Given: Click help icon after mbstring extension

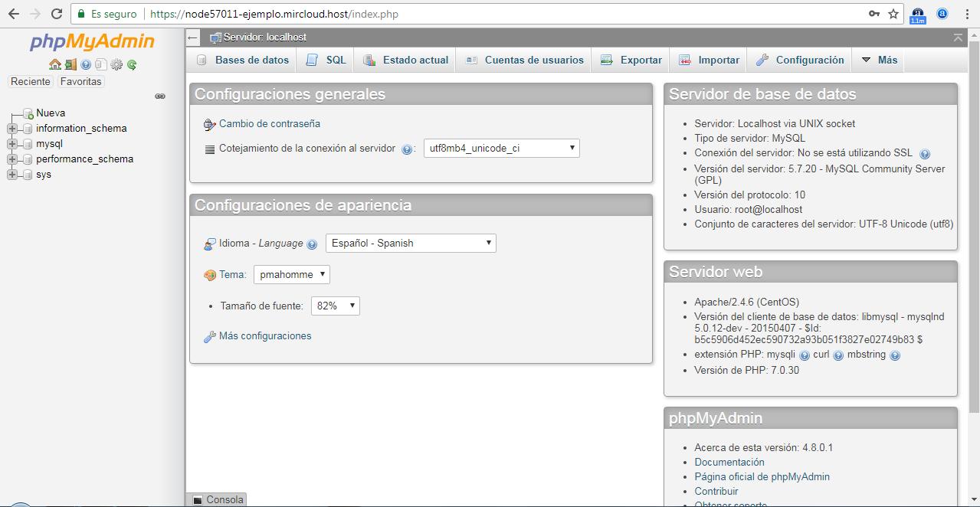Looking at the screenshot, I should coord(895,355).
